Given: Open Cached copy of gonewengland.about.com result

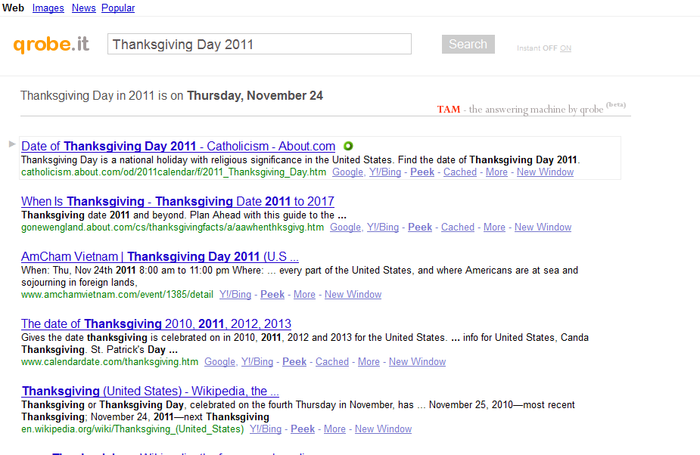Looking at the screenshot, I should point(458,227).
